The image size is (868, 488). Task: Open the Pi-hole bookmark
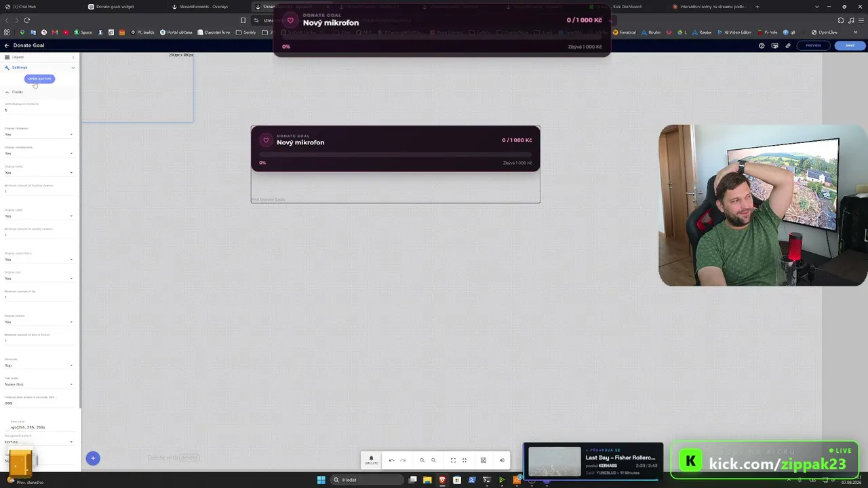767,32
